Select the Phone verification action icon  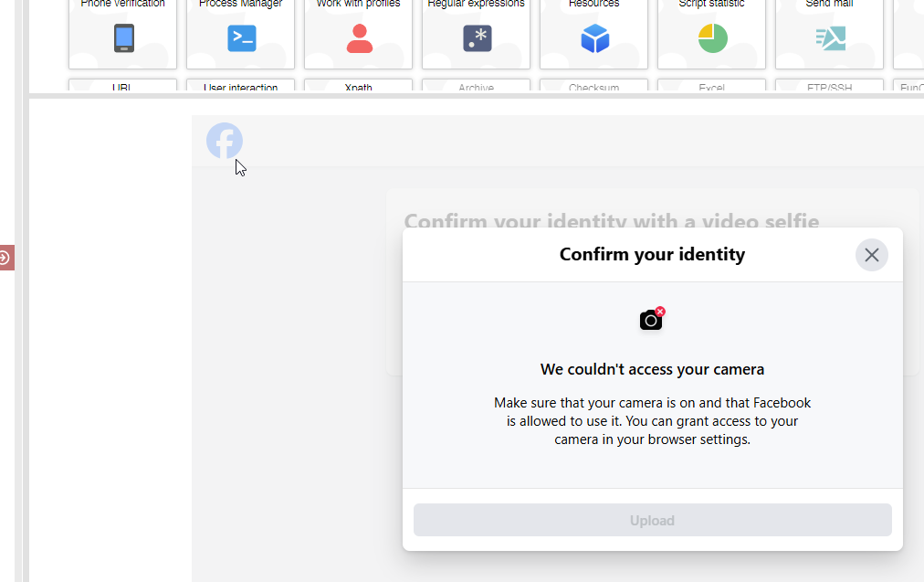[x=122, y=38]
